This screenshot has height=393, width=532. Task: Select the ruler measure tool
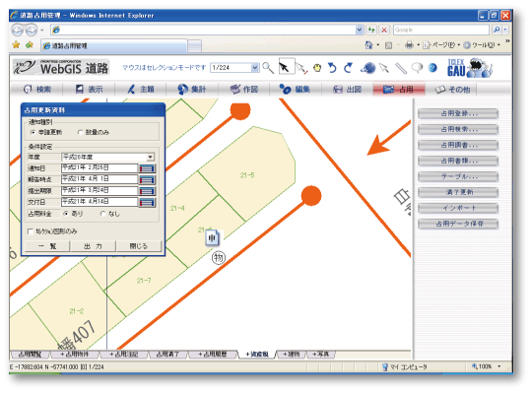(401, 68)
